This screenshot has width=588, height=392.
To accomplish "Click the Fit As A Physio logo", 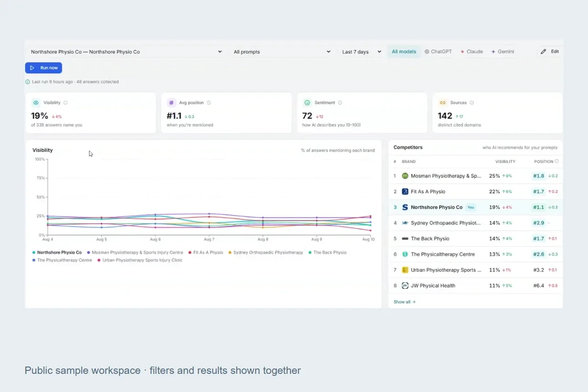I will (x=405, y=192).
